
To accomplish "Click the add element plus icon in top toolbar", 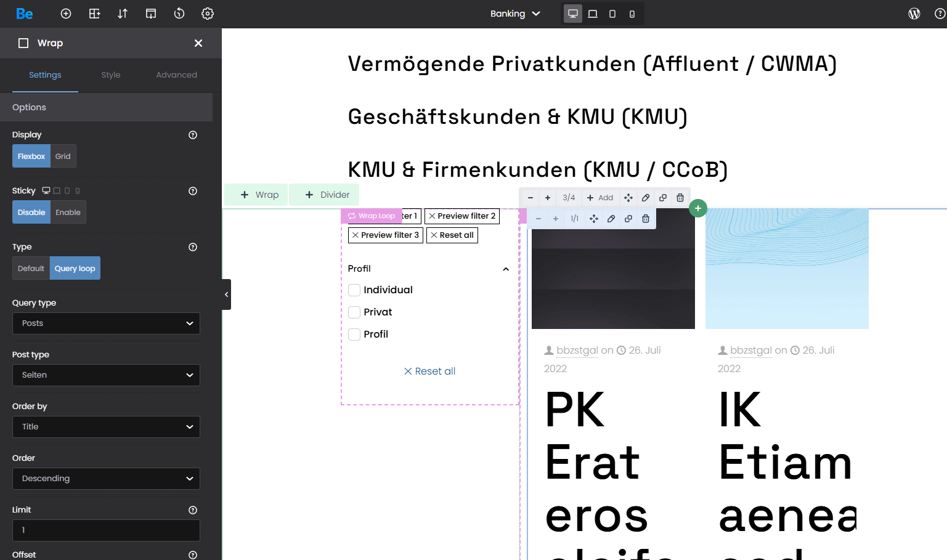I will 66,14.
